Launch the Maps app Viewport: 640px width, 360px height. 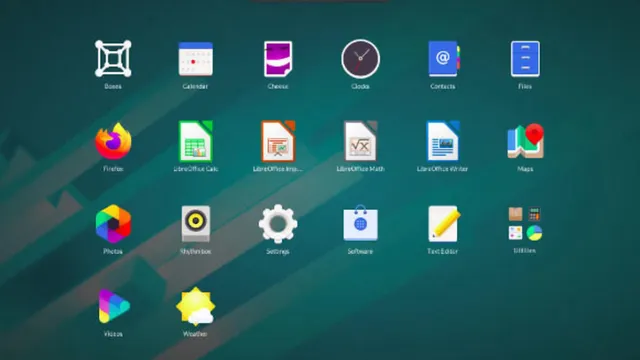525,141
